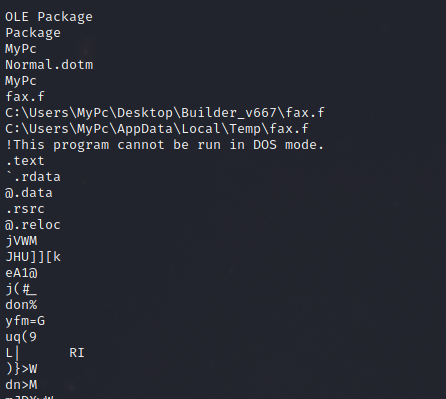The height and width of the screenshot is (399, 446).
Task: Click the 'jVWM' string
Action: click(x=21, y=241)
